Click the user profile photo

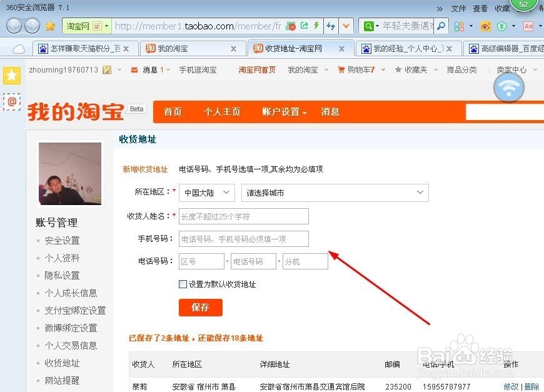click(x=70, y=173)
